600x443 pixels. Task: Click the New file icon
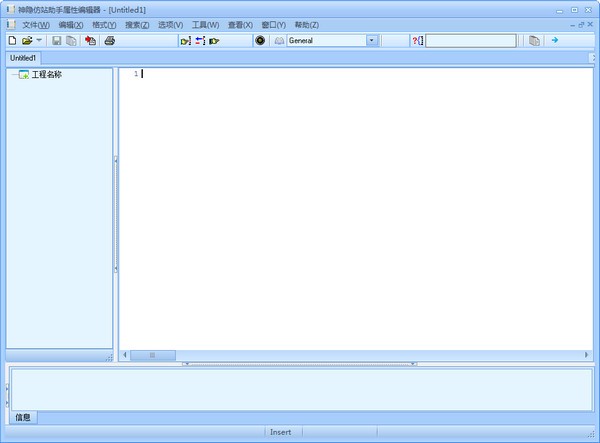coord(12,41)
